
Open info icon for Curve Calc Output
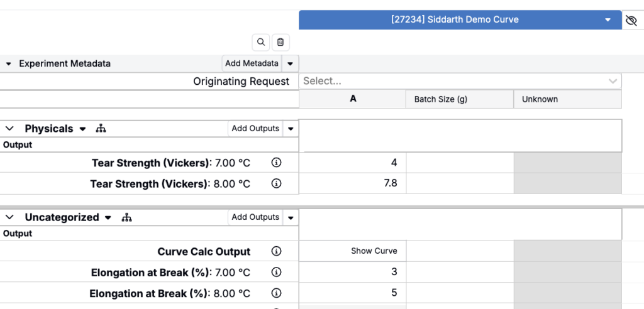pos(276,251)
